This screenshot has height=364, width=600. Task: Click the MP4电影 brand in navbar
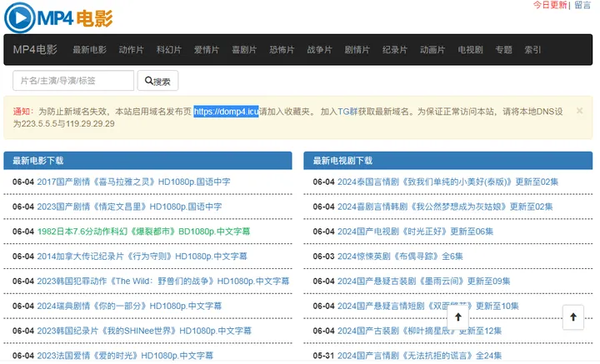click(35, 50)
